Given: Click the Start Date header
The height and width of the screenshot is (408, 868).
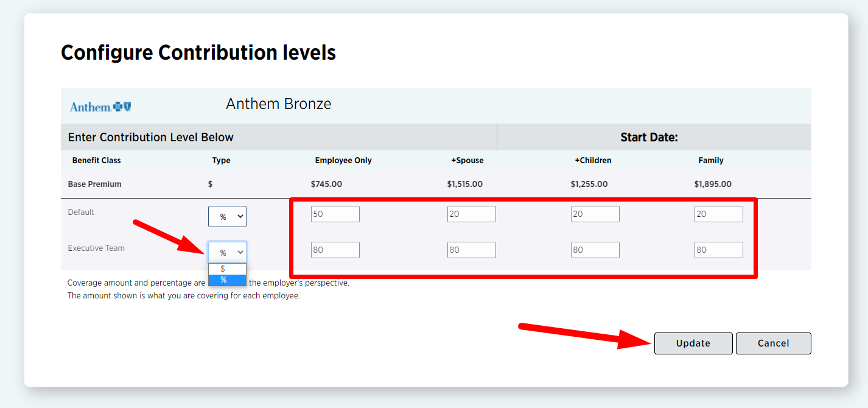Looking at the screenshot, I should (x=649, y=138).
